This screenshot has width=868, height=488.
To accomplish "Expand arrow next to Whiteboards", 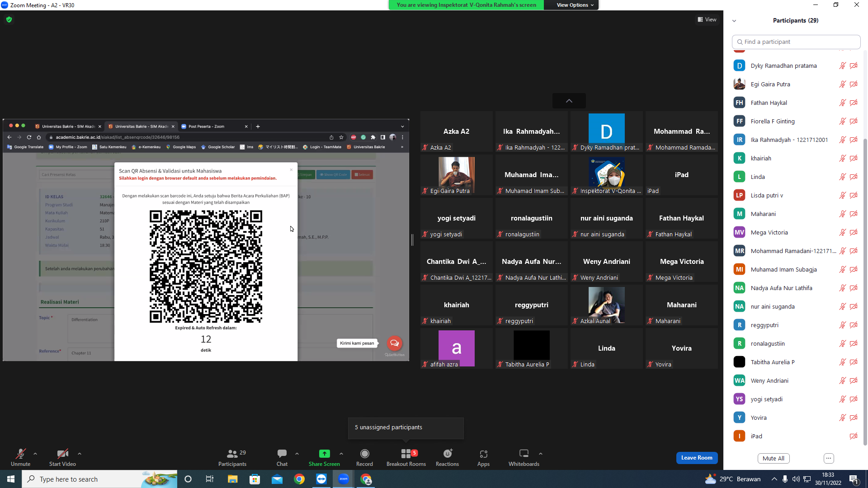I will point(541,454).
